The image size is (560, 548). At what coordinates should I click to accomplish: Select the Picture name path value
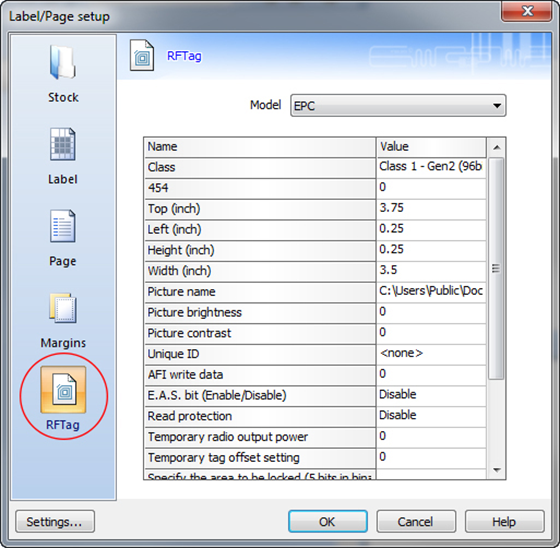click(x=431, y=292)
